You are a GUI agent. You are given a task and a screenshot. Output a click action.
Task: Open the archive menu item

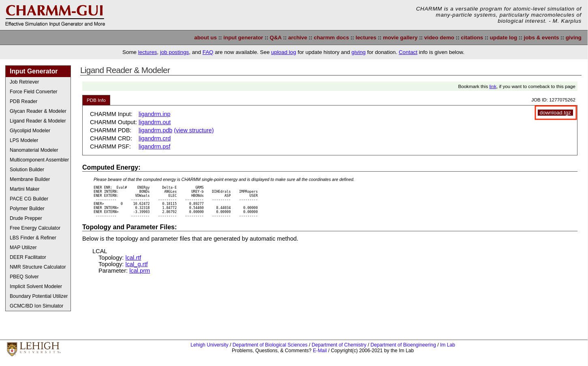pyautogui.click(x=297, y=38)
